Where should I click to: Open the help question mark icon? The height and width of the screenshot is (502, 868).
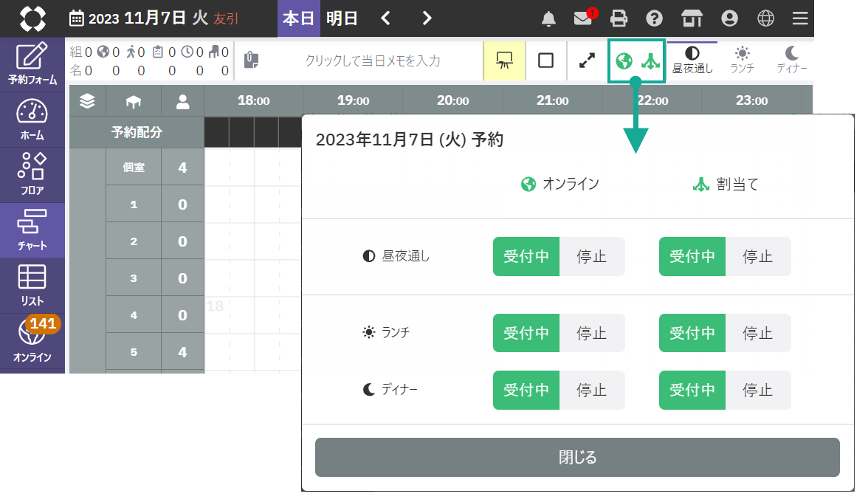[653, 18]
